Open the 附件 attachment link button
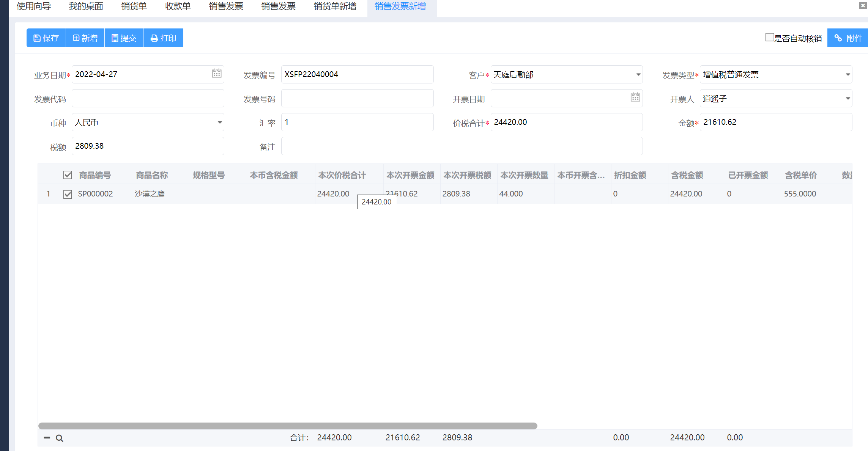 point(848,38)
